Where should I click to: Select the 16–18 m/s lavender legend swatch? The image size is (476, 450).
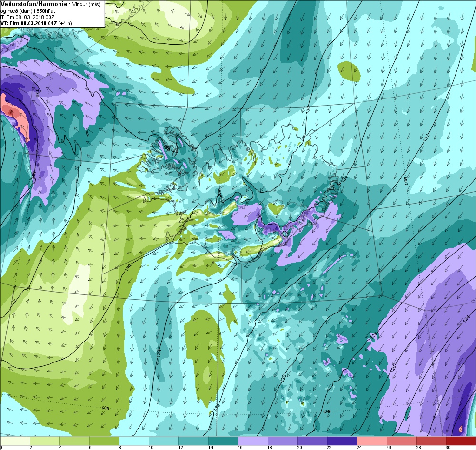(253, 440)
